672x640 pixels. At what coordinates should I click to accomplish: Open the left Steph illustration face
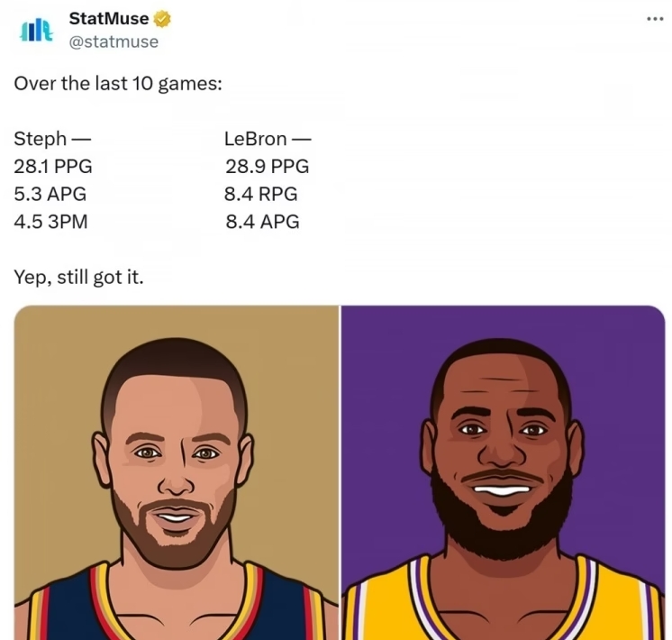click(175, 451)
